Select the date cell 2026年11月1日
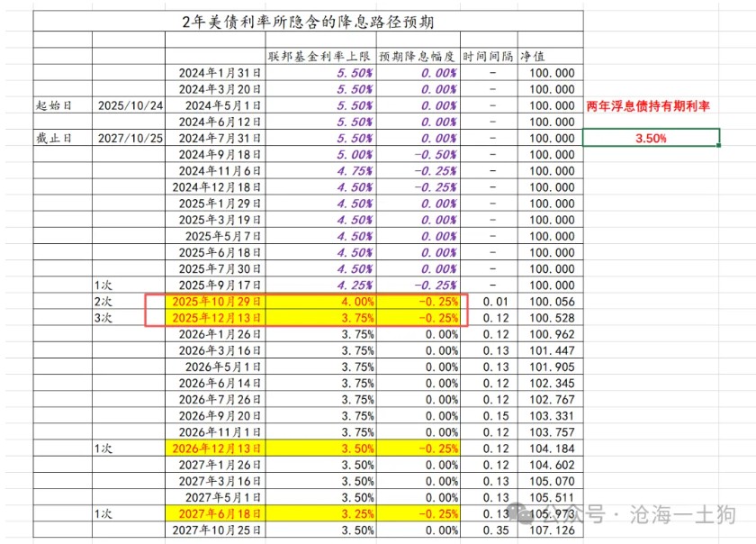The height and width of the screenshot is (544, 756). (x=215, y=432)
